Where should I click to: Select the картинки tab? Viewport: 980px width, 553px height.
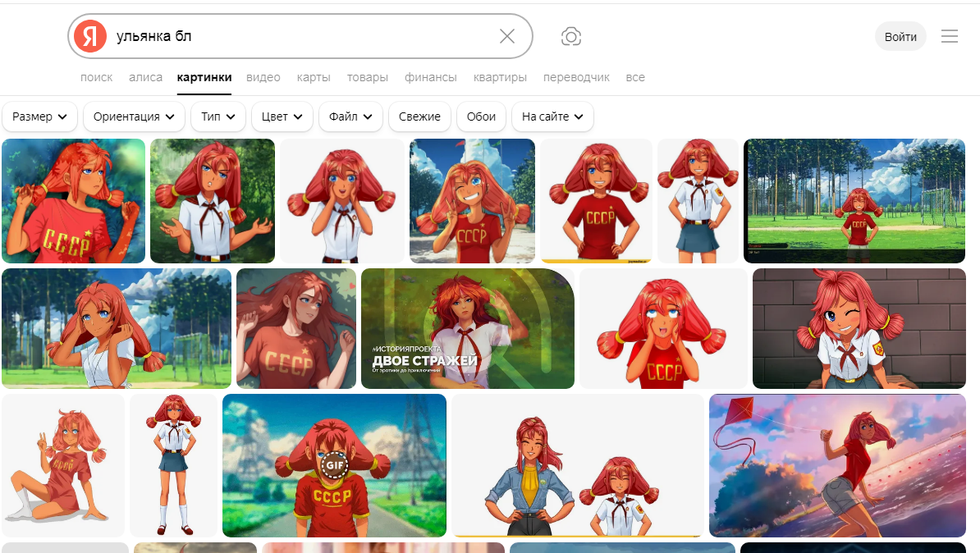204,77
